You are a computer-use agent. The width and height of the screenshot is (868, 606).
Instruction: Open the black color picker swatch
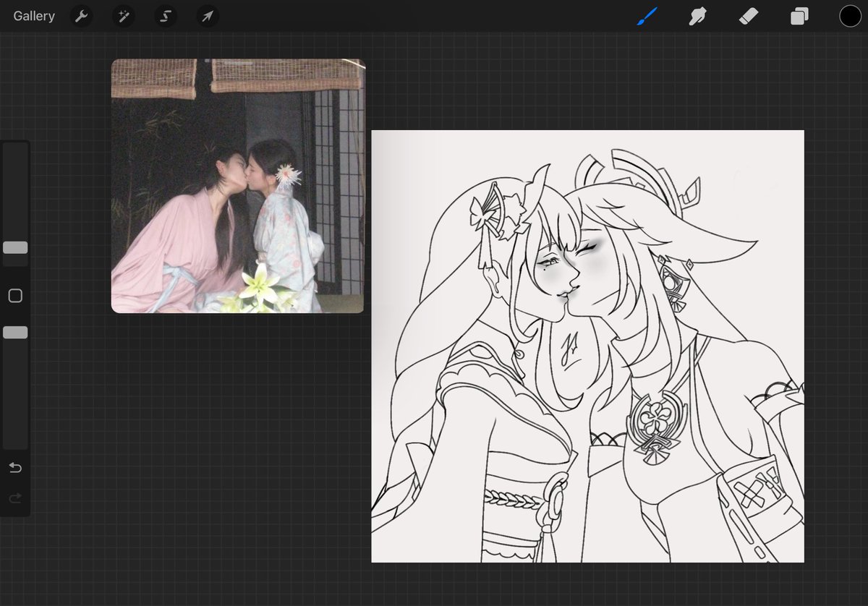pyautogui.click(x=850, y=16)
